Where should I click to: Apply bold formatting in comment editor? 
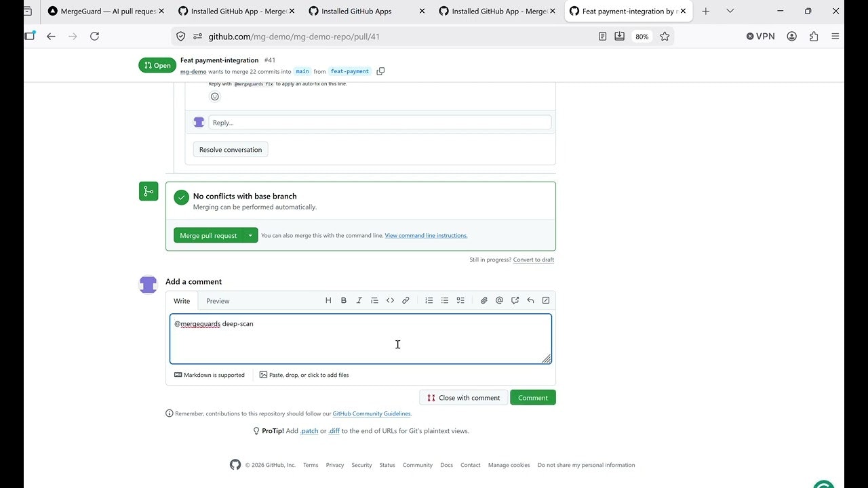pos(344,300)
